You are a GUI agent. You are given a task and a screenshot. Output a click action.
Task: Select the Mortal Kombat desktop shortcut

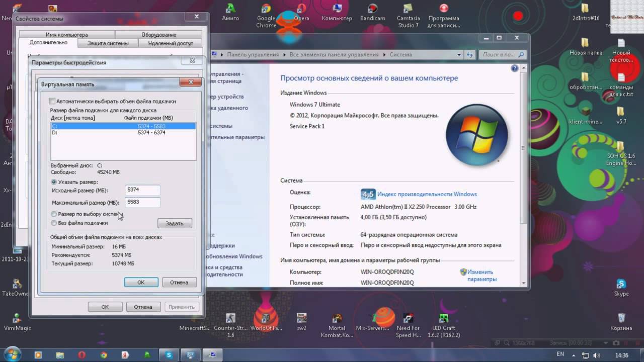coord(337,325)
